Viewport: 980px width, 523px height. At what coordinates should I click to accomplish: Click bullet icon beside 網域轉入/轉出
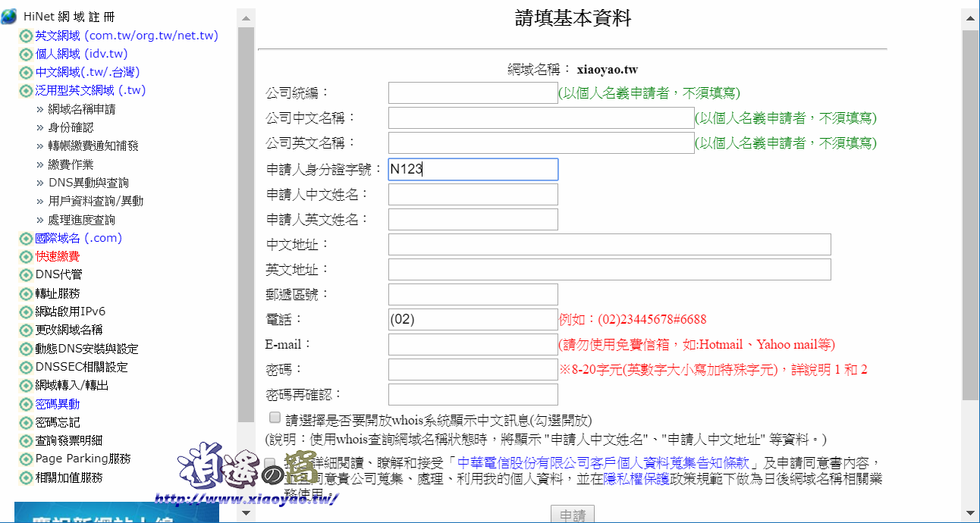pos(26,386)
